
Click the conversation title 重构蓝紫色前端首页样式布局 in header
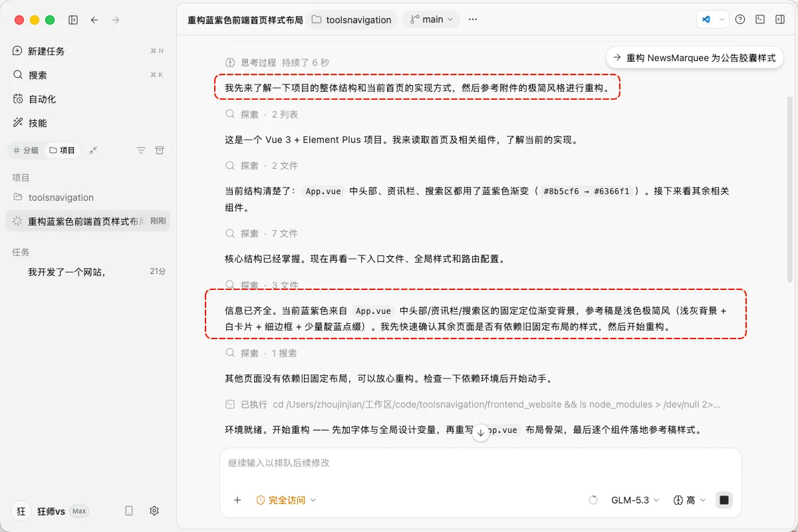point(245,20)
